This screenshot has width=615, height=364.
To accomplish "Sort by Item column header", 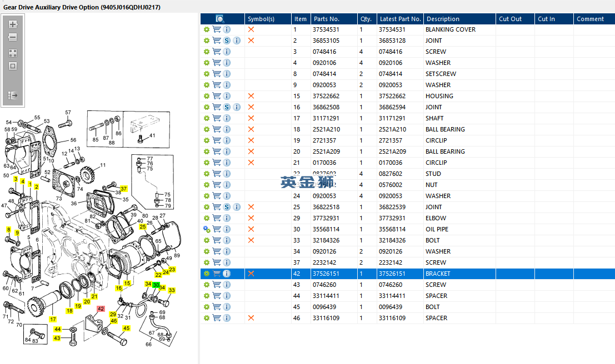I will 301,19.
